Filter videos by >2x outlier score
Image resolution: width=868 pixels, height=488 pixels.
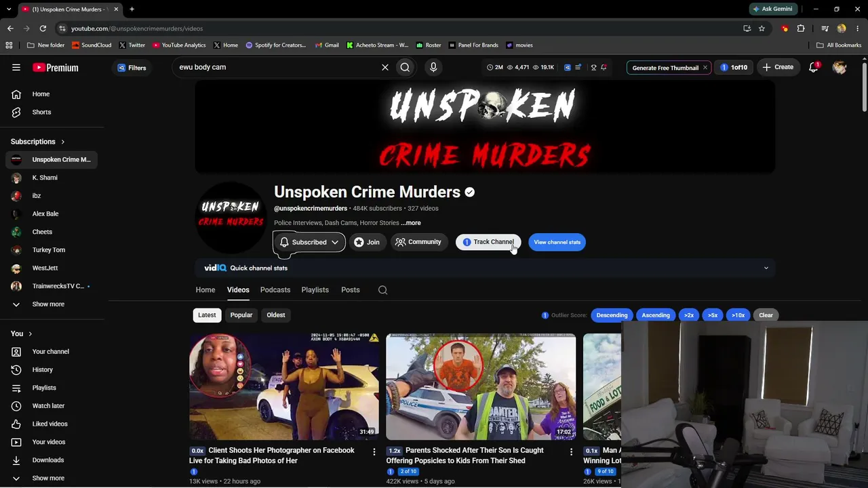689,315
